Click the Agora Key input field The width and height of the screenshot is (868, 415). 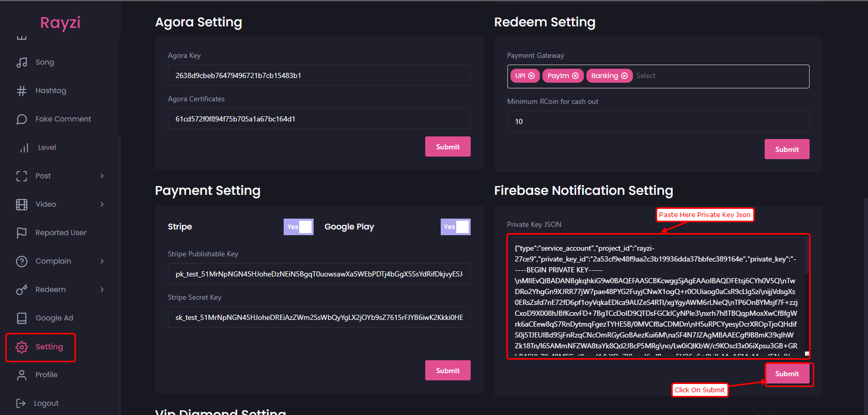pos(319,75)
